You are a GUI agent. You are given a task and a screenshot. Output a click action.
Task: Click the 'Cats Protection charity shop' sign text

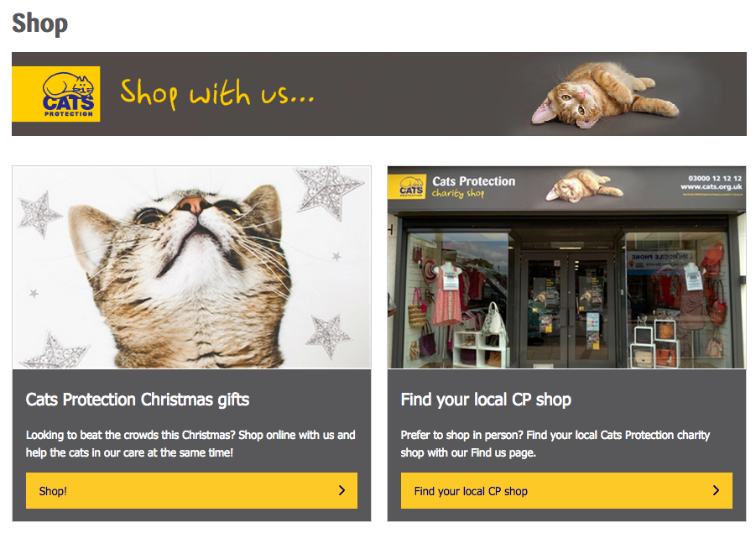(473, 186)
